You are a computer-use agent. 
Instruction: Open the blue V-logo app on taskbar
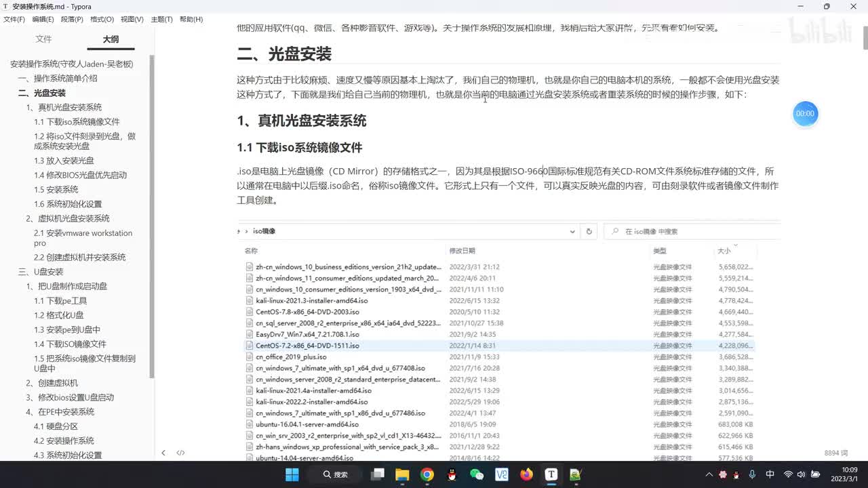point(502,474)
